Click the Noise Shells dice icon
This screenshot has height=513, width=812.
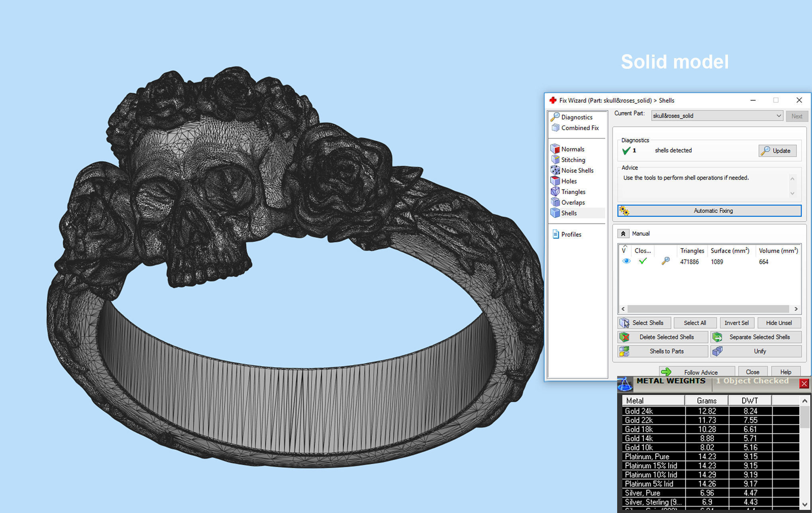(x=555, y=170)
